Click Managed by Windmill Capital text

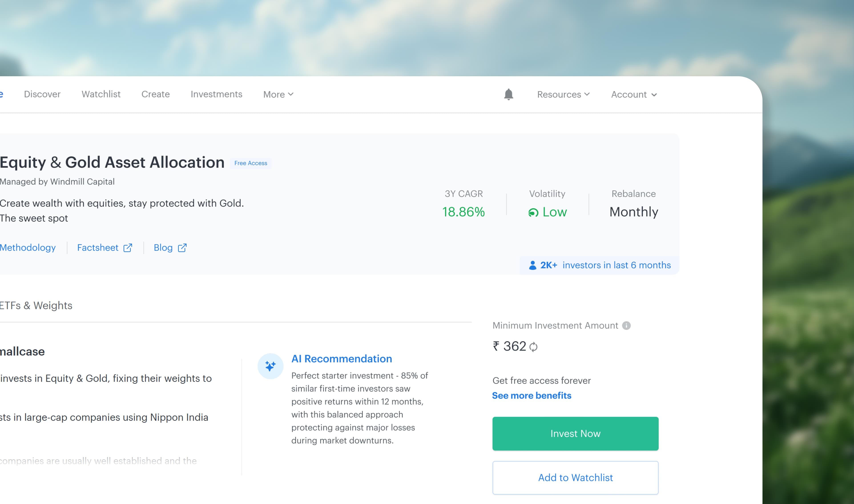click(x=57, y=182)
